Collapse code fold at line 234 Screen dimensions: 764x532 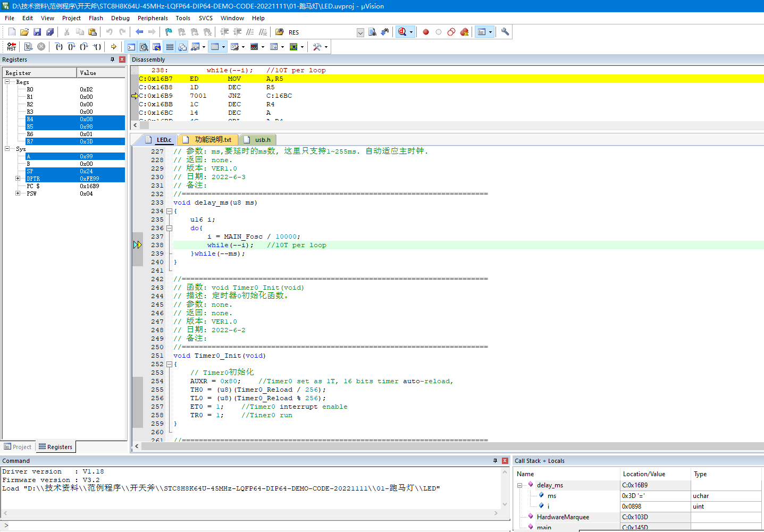pyautogui.click(x=170, y=211)
